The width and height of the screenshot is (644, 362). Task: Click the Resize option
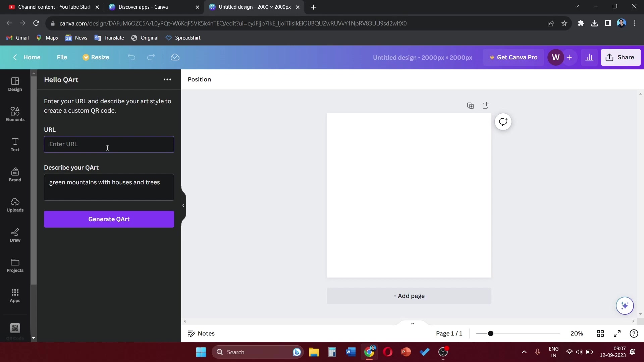(96, 57)
